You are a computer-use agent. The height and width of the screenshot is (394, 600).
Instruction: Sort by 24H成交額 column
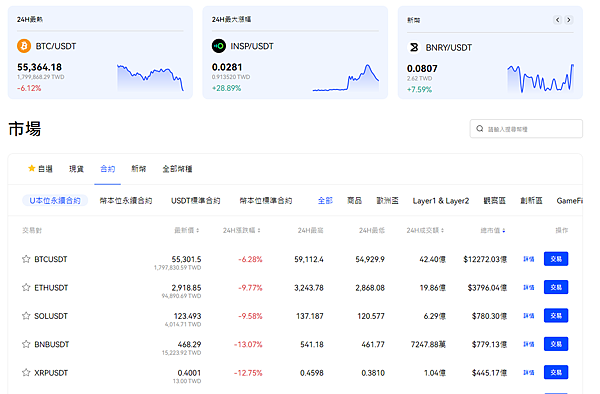click(x=425, y=230)
